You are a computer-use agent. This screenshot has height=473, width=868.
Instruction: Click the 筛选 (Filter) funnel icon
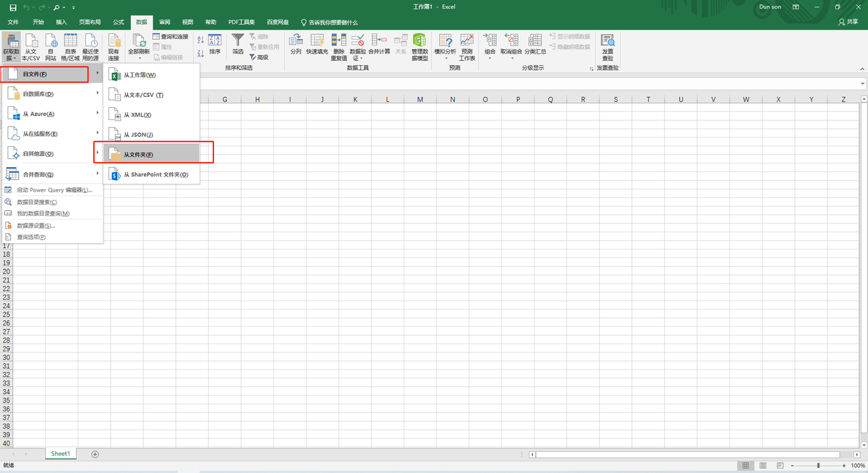click(x=237, y=43)
